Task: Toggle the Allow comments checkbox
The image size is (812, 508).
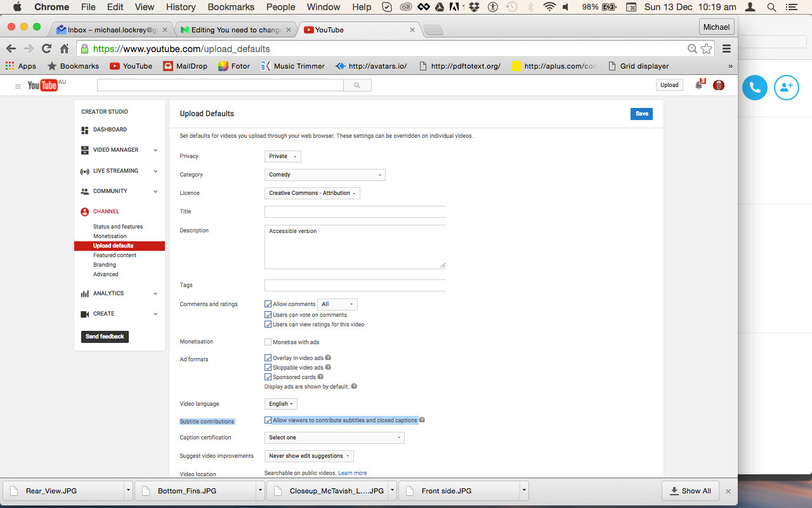Action: (268, 304)
